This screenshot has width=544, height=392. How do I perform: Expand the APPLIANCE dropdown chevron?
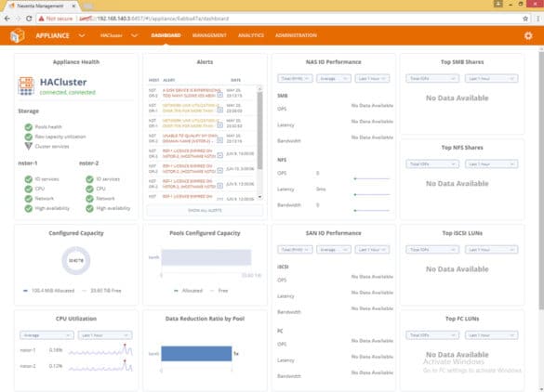[82, 35]
